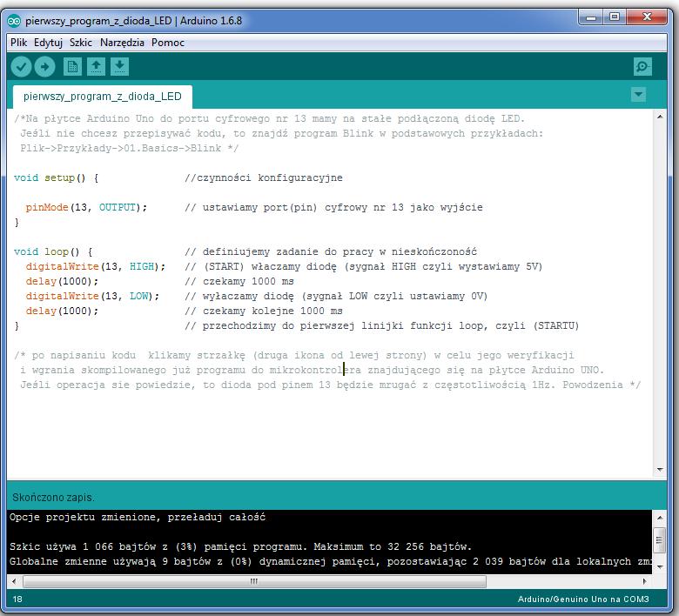This screenshot has width=679, height=616.
Task: Open the Edytuj menu
Action: tap(48, 43)
